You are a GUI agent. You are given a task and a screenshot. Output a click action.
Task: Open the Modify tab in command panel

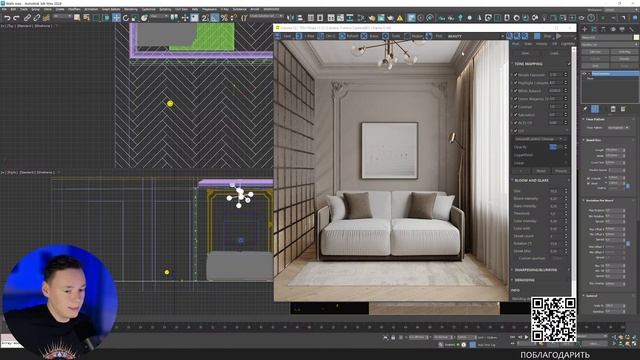coord(594,29)
